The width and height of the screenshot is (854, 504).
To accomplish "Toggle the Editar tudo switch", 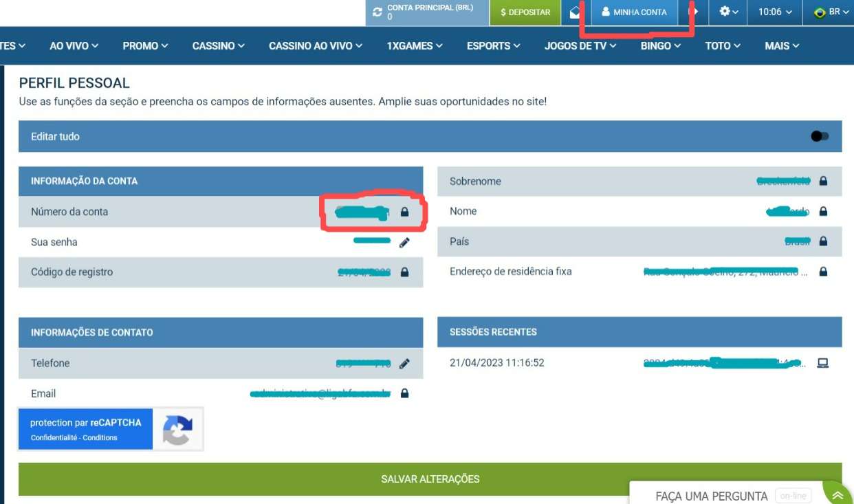I will point(819,136).
